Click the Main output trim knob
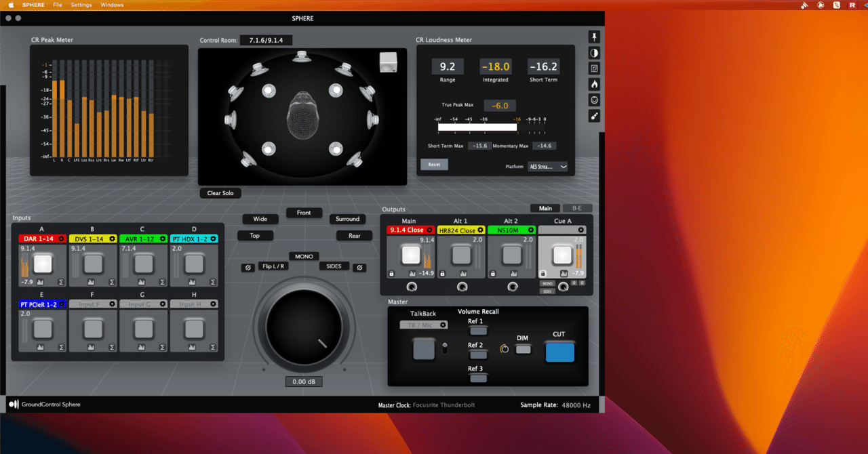Viewport: 868px width, 454px height. 411,287
